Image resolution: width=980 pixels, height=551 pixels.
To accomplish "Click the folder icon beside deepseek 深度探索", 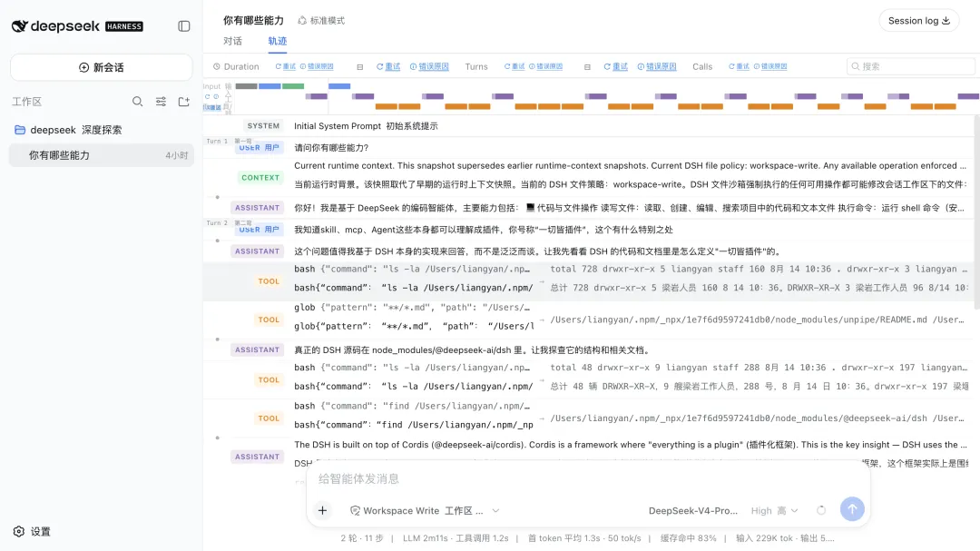I will (20, 130).
